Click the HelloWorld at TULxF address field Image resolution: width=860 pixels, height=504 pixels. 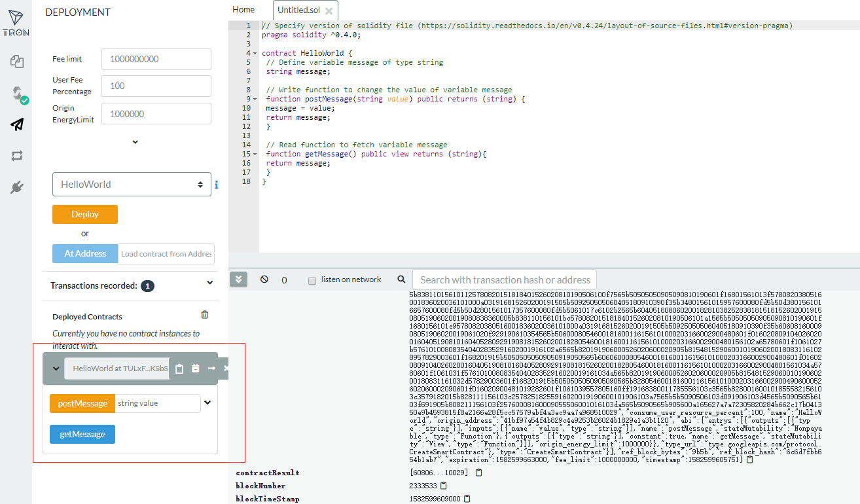[x=116, y=369]
